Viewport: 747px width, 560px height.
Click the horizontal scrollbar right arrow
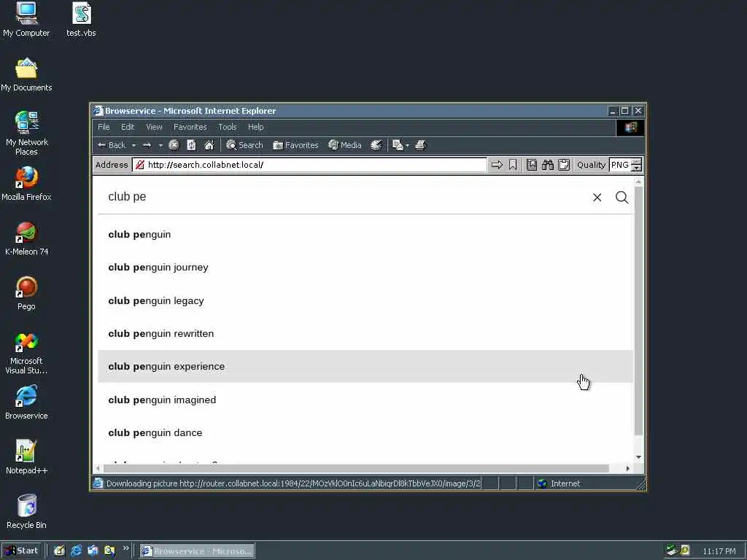[x=627, y=469]
